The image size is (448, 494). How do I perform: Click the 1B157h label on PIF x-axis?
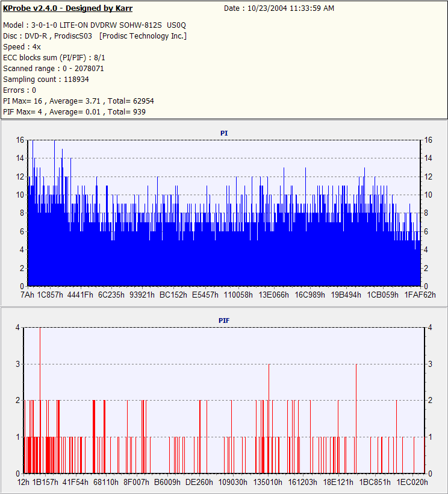pyautogui.click(x=45, y=483)
